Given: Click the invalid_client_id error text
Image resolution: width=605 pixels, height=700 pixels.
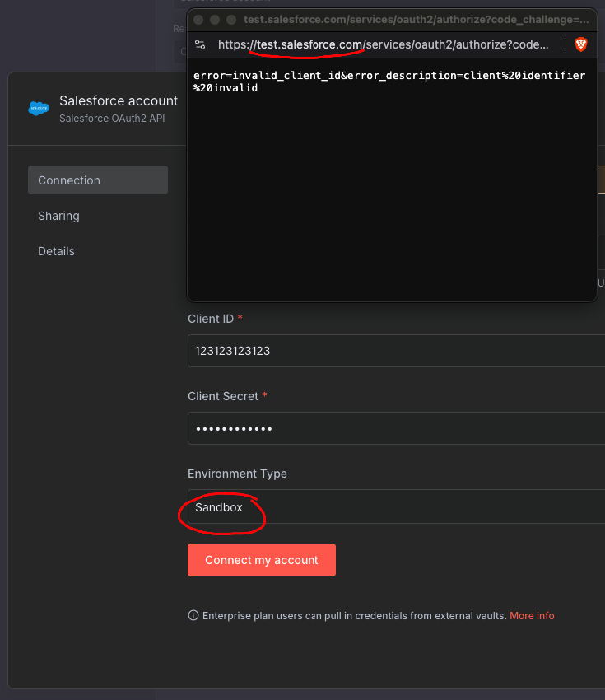Looking at the screenshot, I should click(x=389, y=82).
